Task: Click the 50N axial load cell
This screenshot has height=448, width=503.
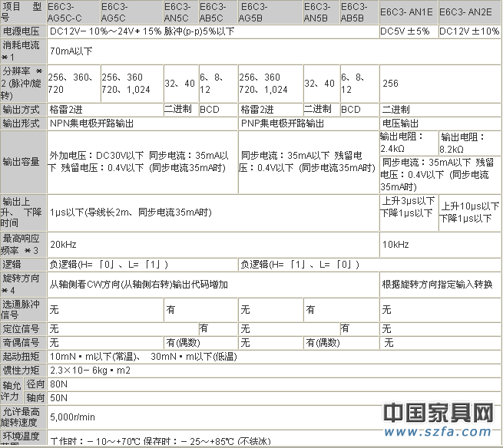Action: [x=58, y=398]
